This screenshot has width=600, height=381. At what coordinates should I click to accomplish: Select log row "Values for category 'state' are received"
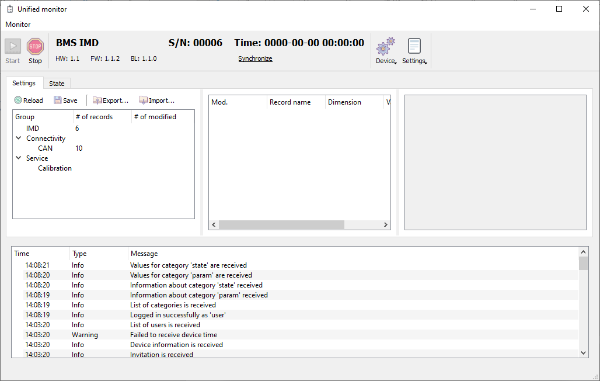(x=295, y=265)
